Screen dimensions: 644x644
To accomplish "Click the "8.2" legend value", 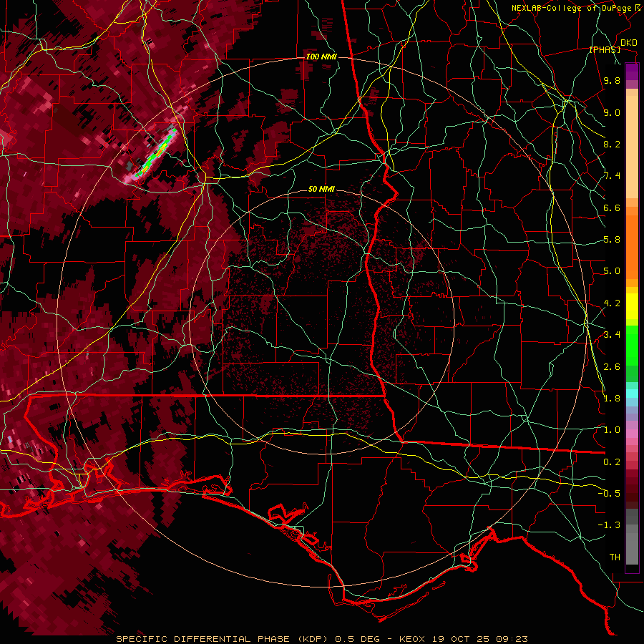I will (x=612, y=144).
